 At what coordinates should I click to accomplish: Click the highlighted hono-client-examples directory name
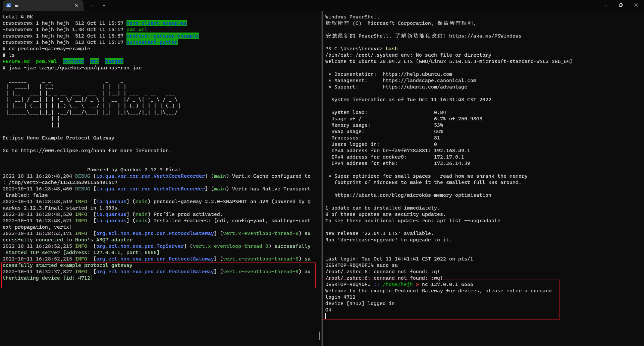[x=156, y=23]
